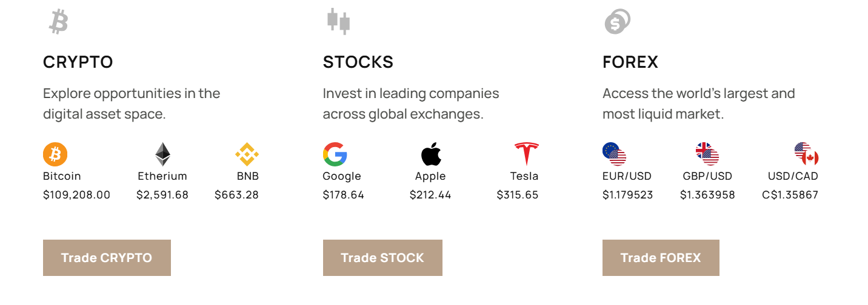
Task: Click the orange Bitcoin coin icon
Action: tap(55, 154)
